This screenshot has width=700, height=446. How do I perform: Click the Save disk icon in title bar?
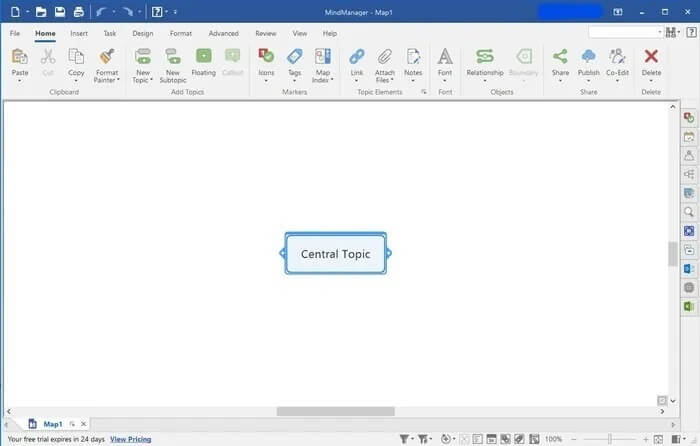click(60, 12)
